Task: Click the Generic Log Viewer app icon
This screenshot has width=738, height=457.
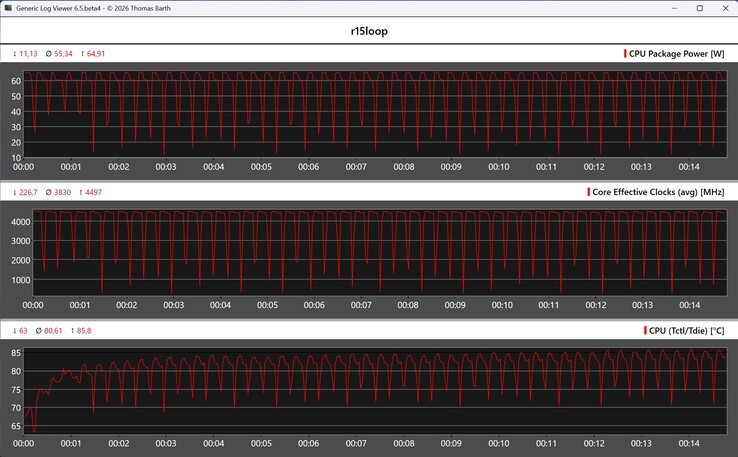Action: (8, 8)
